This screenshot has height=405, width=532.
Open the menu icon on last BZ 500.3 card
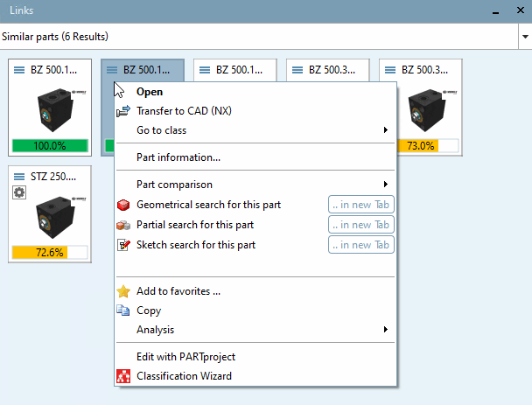(390, 70)
